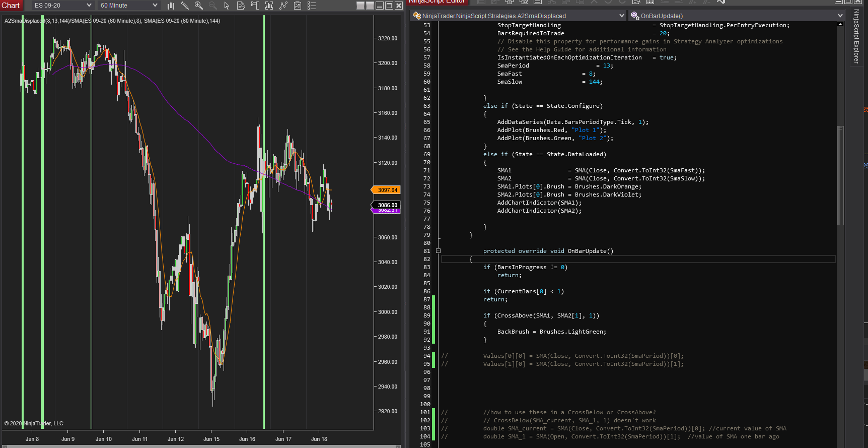Select the drawing tools pencil icon
The width and height of the screenshot is (868, 448).
pos(185,6)
